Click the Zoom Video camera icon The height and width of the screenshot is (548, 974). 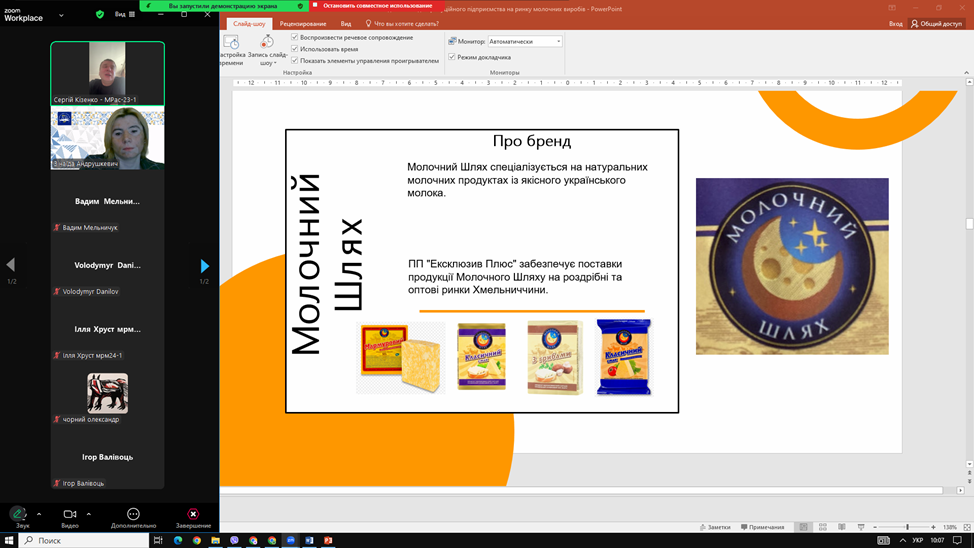click(x=70, y=514)
